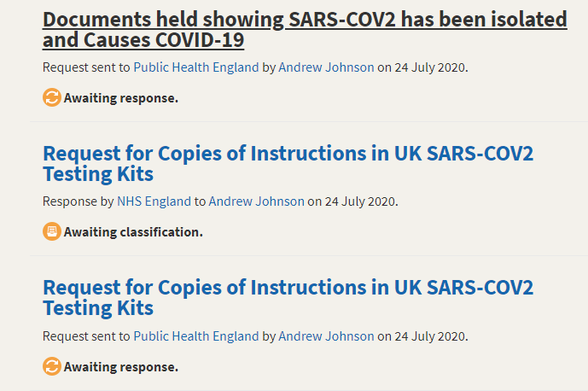Open Andrew Johnson's profile from the isolated documents request
Screen dimensions: 588x391
(326, 67)
